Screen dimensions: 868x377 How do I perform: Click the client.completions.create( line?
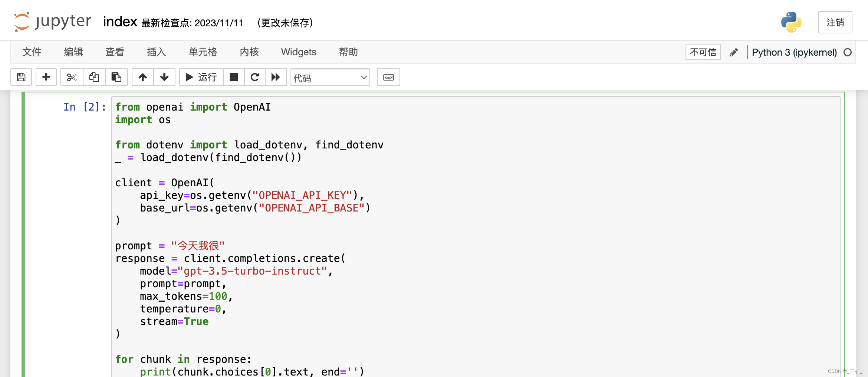point(230,258)
